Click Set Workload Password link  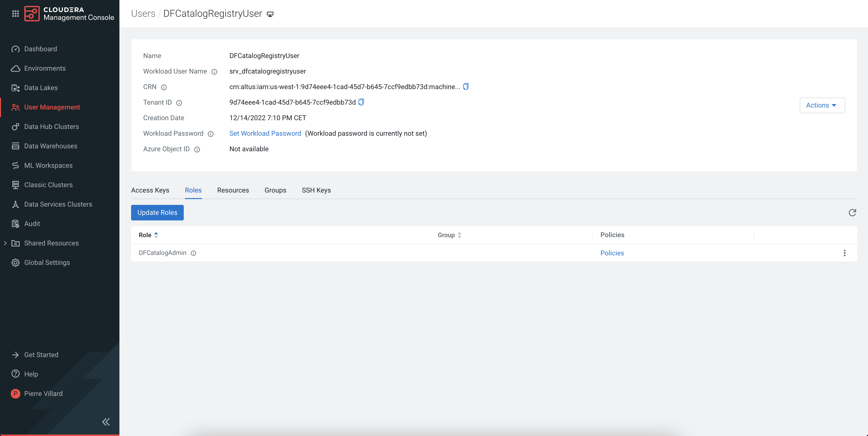point(265,134)
